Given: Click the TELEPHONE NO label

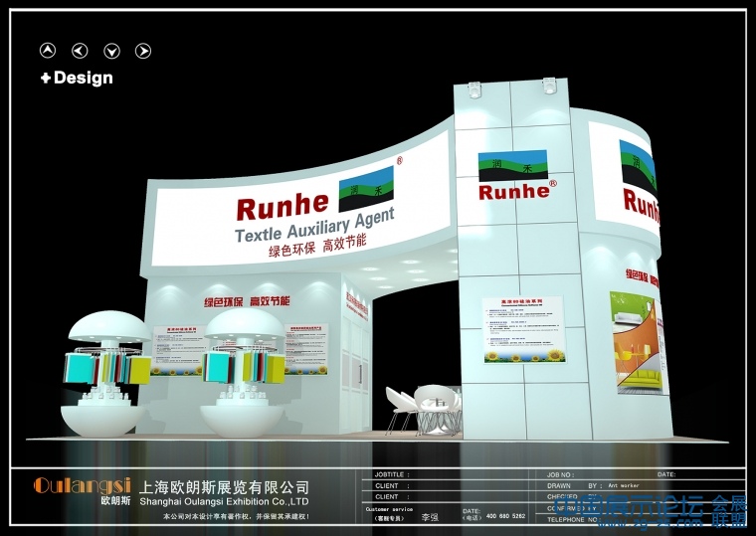Looking at the screenshot, I should 573,520.
